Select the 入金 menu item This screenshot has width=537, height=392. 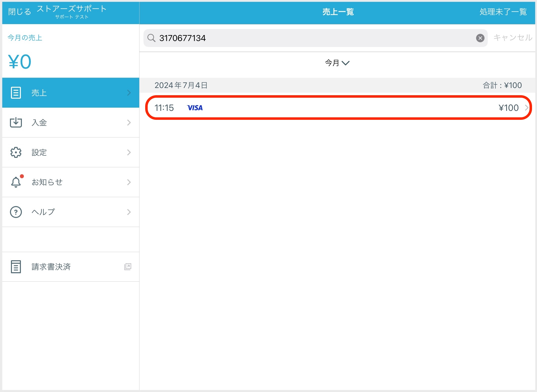[71, 123]
